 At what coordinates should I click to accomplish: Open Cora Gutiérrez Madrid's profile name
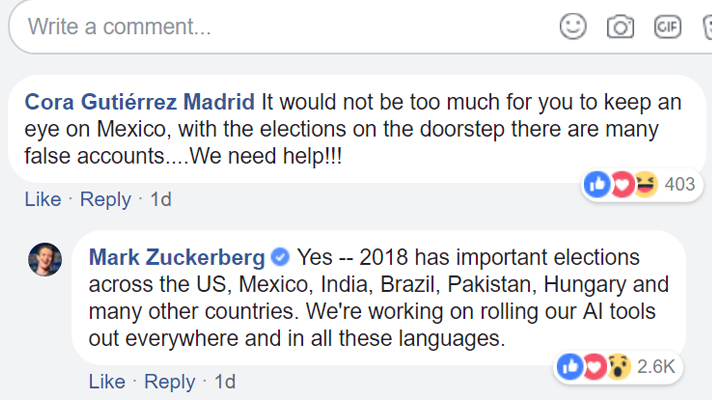pos(139,102)
